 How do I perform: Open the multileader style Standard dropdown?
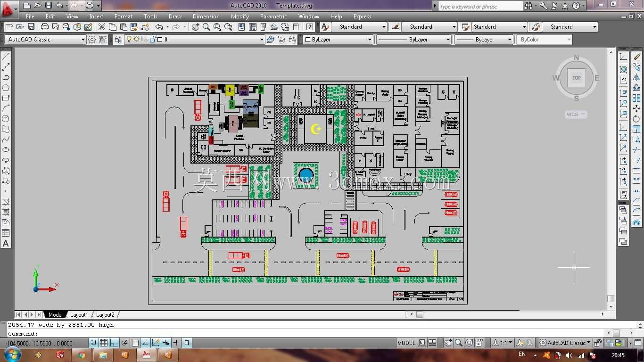click(570, 27)
